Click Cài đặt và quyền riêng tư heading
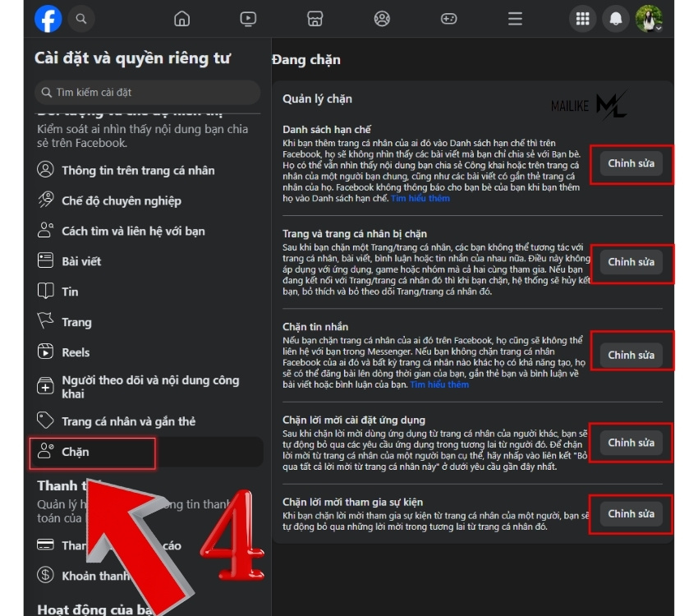698x616 pixels. click(x=132, y=58)
